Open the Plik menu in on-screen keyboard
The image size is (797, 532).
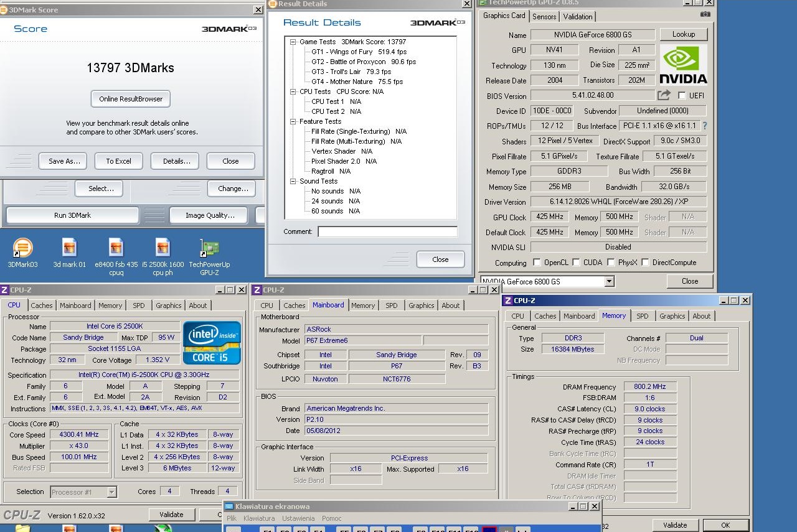pyautogui.click(x=232, y=518)
